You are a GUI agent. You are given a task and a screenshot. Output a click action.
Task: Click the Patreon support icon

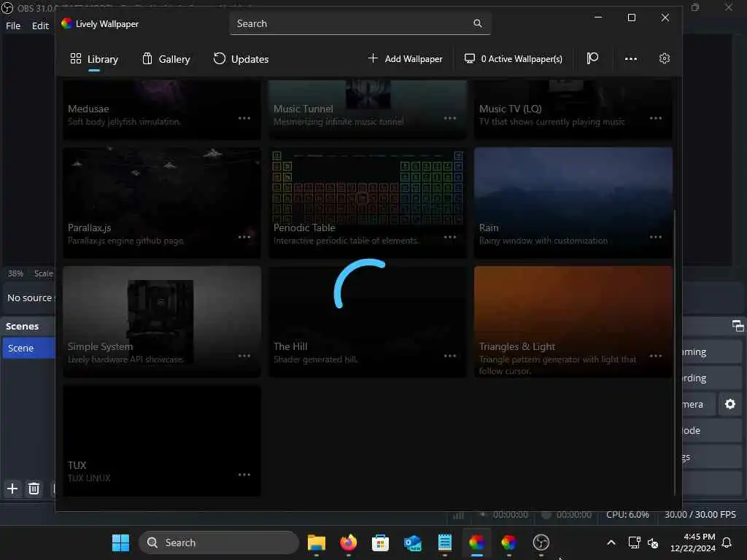click(x=592, y=58)
